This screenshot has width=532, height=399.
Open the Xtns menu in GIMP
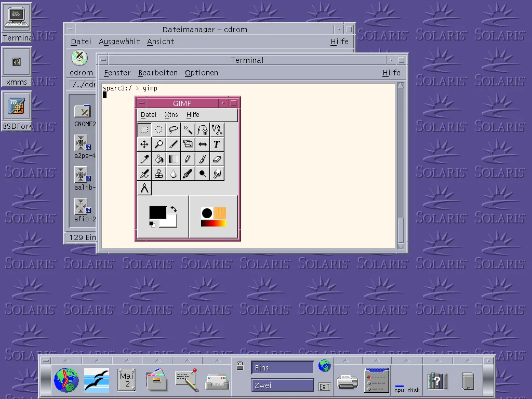(x=171, y=115)
